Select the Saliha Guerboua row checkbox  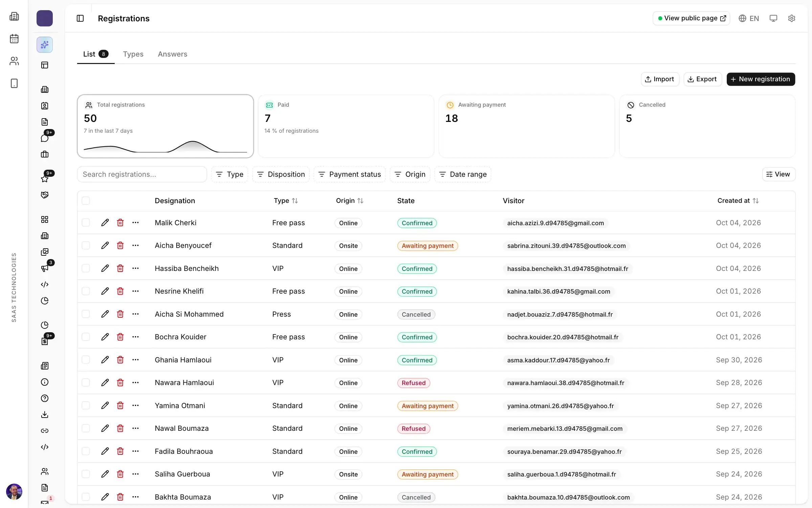[x=86, y=474]
